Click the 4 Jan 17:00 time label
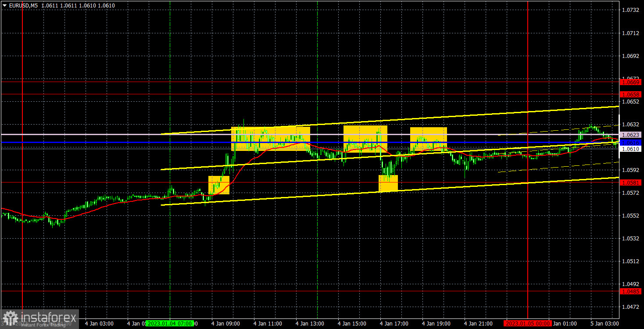Image resolution: width=644 pixels, height=329 pixels. (394, 323)
